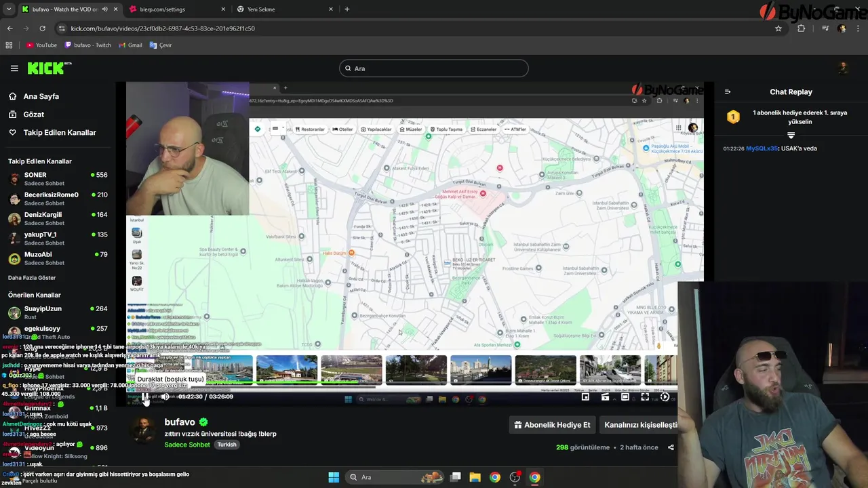Screen dimensions: 868x488
Task: Open Chrome profile avatar
Action: coord(842,28)
